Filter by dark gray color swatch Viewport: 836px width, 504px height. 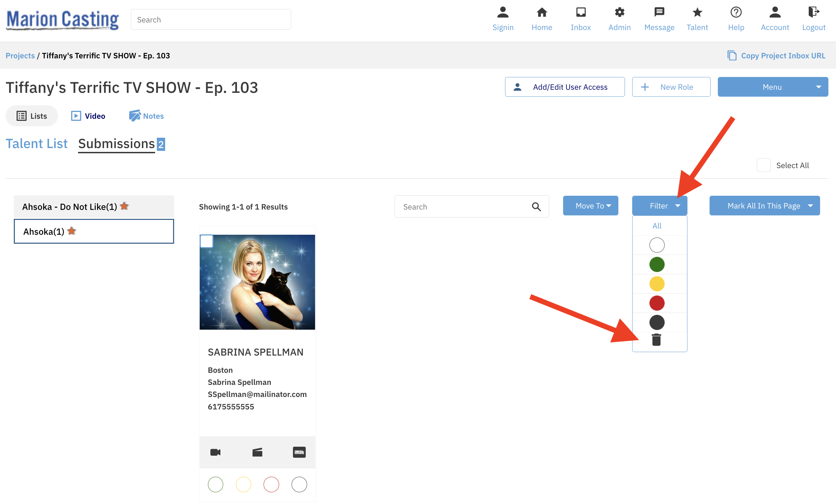pyautogui.click(x=657, y=322)
